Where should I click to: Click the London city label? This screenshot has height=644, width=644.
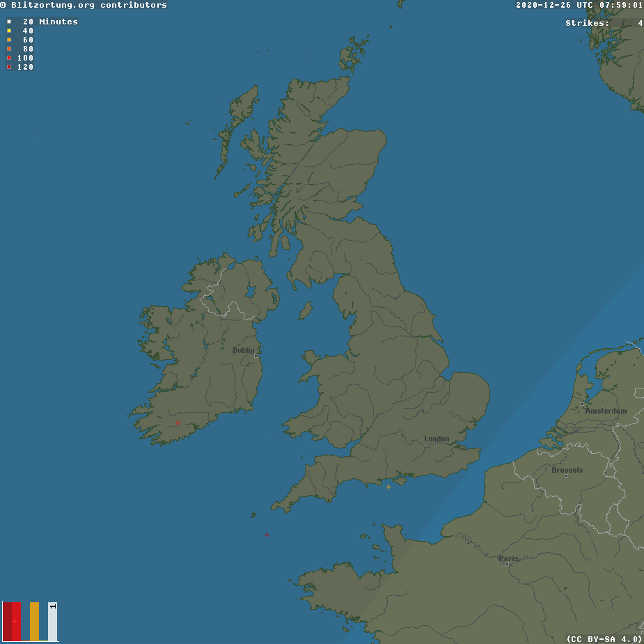437,439
